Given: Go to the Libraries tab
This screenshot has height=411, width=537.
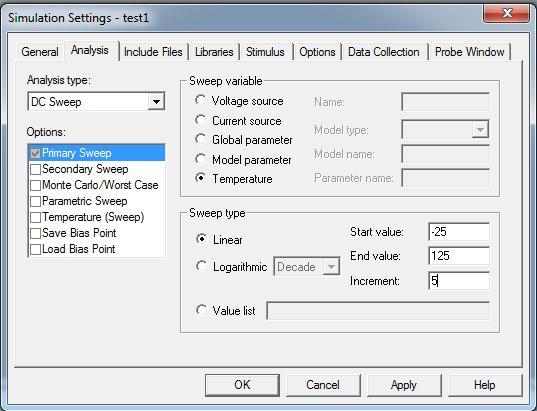Looking at the screenshot, I should (214, 52).
